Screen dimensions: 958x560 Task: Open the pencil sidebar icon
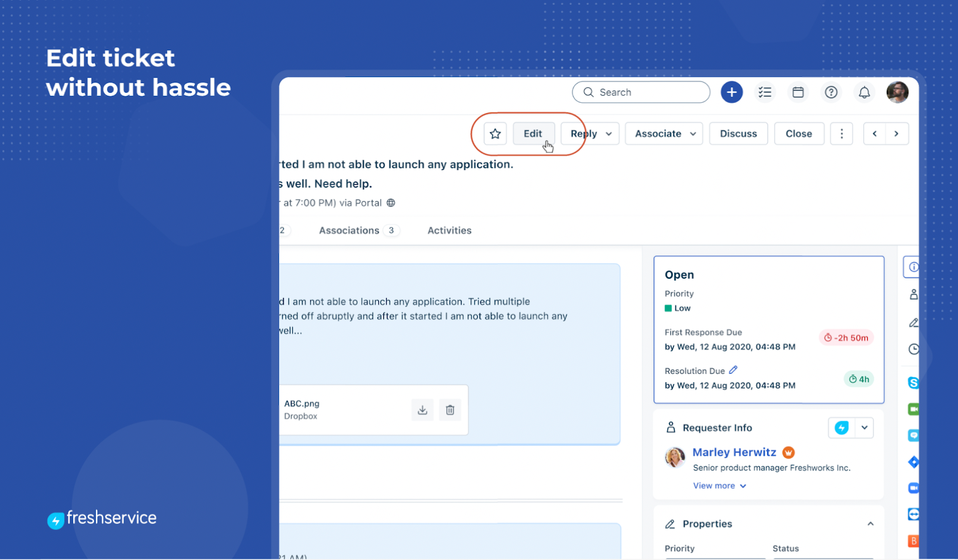pos(914,322)
